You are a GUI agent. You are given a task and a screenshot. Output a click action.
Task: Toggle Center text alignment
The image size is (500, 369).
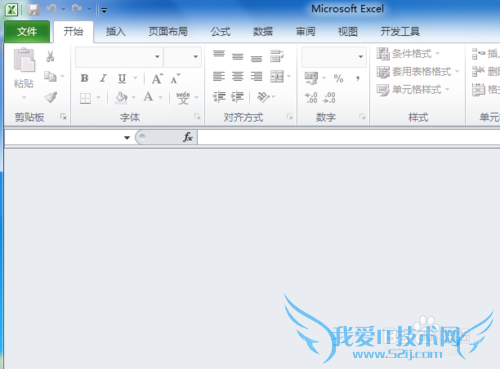click(238, 77)
